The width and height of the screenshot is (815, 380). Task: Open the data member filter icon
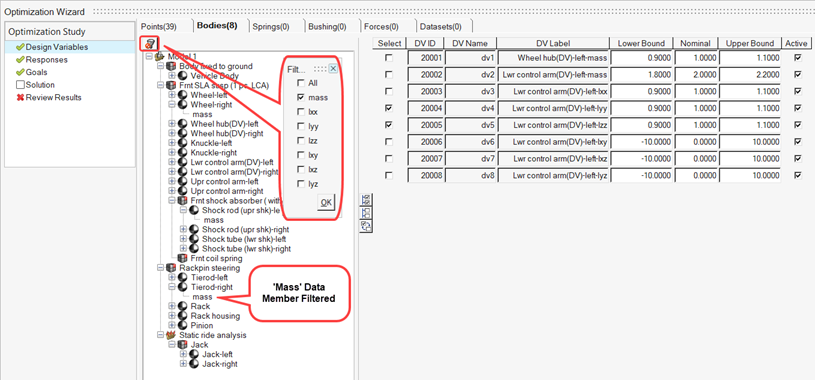click(149, 44)
